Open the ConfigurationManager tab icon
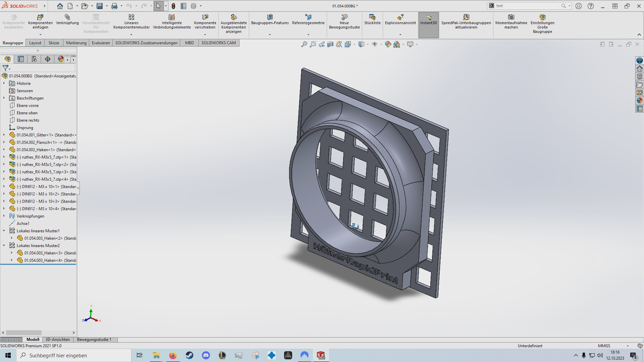 pos(34,59)
